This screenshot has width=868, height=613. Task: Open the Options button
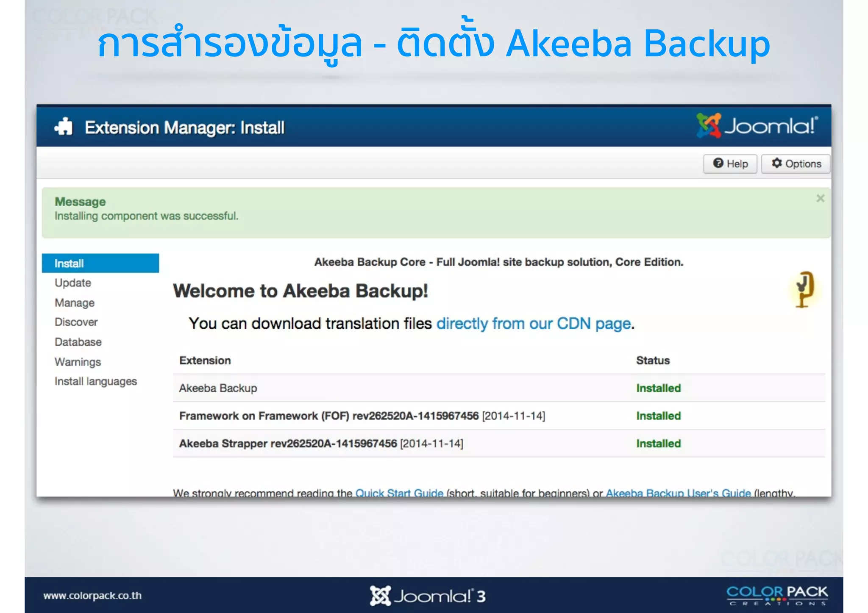(796, 164)
